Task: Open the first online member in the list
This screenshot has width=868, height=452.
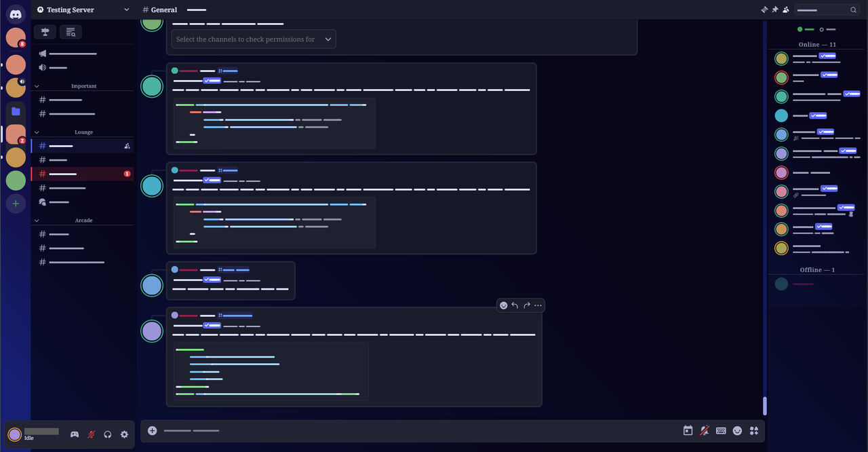Action: click(817, 58)
